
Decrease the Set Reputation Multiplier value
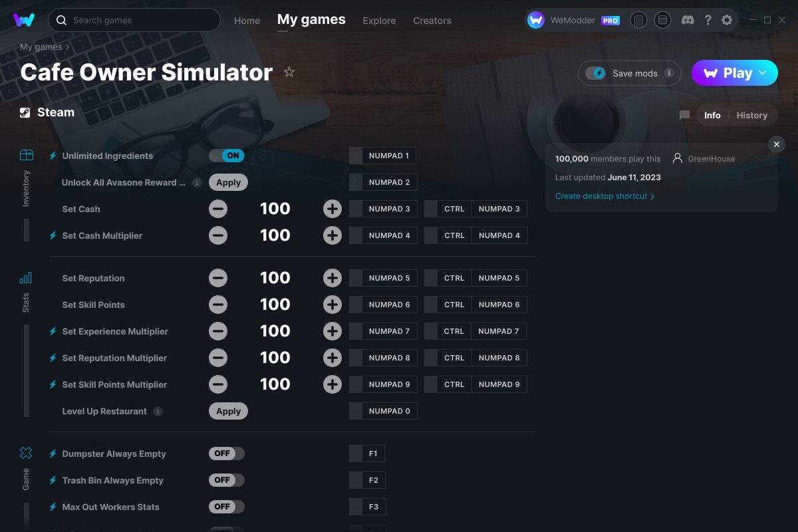point(218,358)
